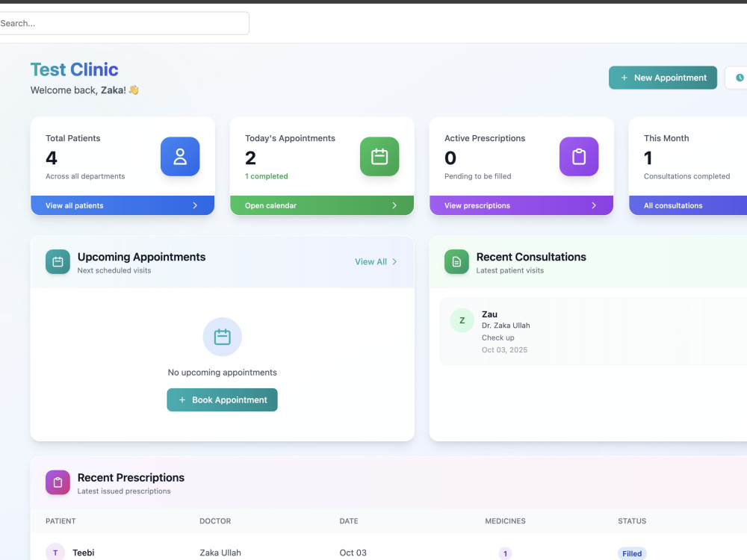747x560 pixels.
Task: Click the Total Patients count '4'
Action: pos(52,158)
